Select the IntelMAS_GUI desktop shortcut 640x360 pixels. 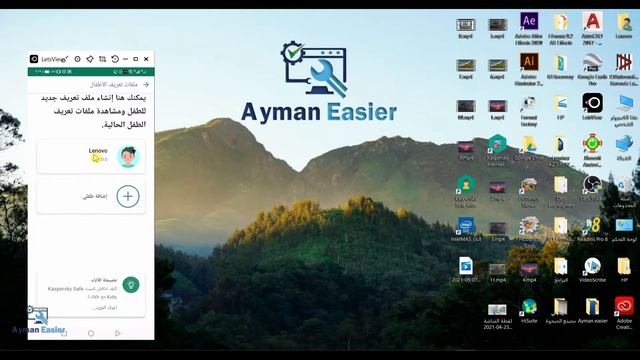pyautogui.click(x=465, y=229)
